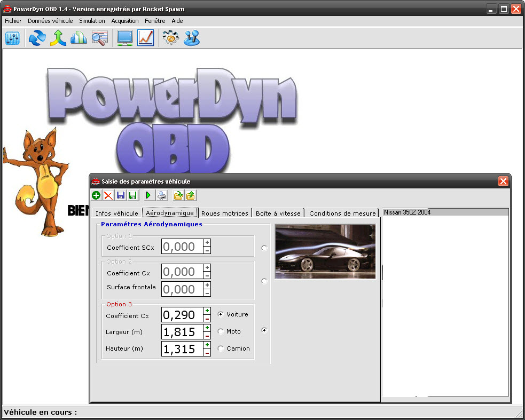Decrease Largeur value with minus button
This screenshot has height=420, width=525.
pyautogui.click(x=207, y=336)
